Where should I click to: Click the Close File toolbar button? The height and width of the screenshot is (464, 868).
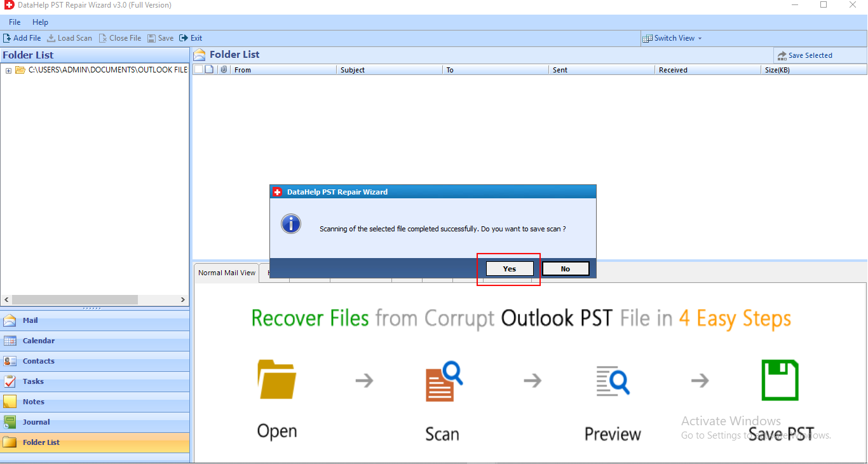tap(120, 38)
